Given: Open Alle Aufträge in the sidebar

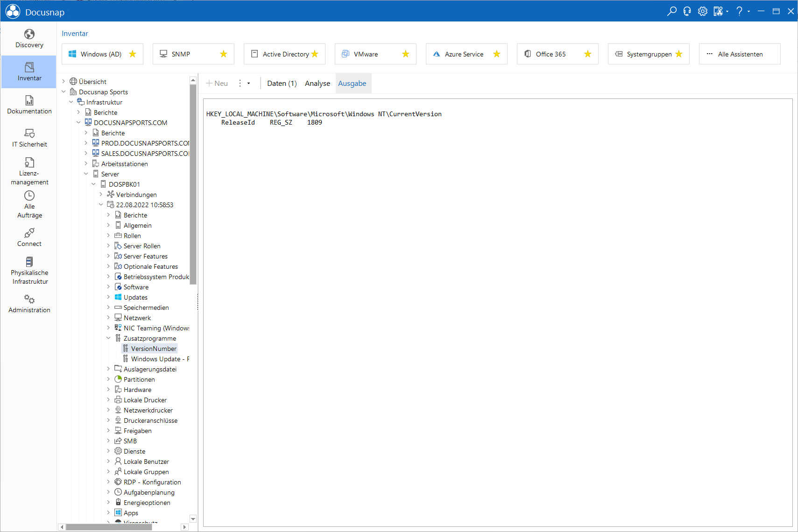Looking at the screenshot, I should [x=29, y=204].
